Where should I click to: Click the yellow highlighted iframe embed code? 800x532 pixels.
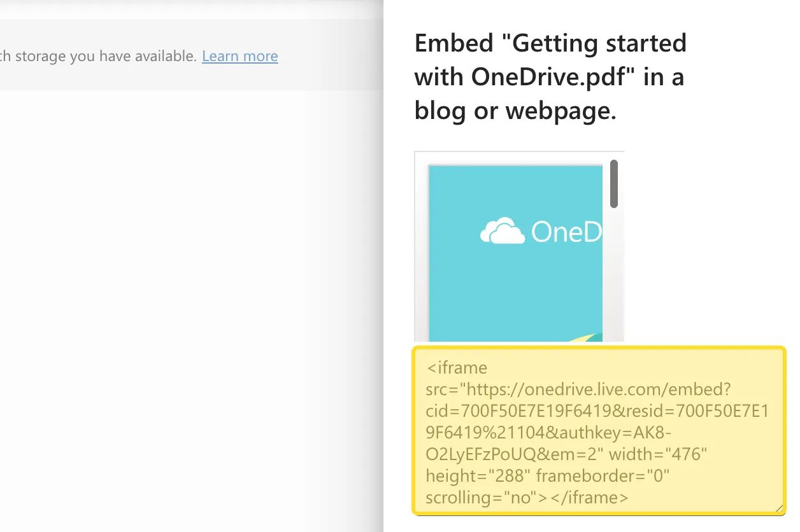click(597, 432)
